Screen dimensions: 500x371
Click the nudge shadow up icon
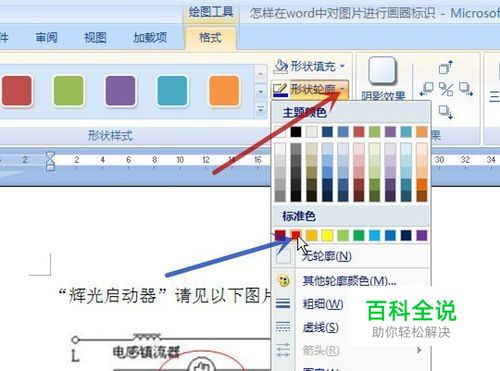pos(446,67)
